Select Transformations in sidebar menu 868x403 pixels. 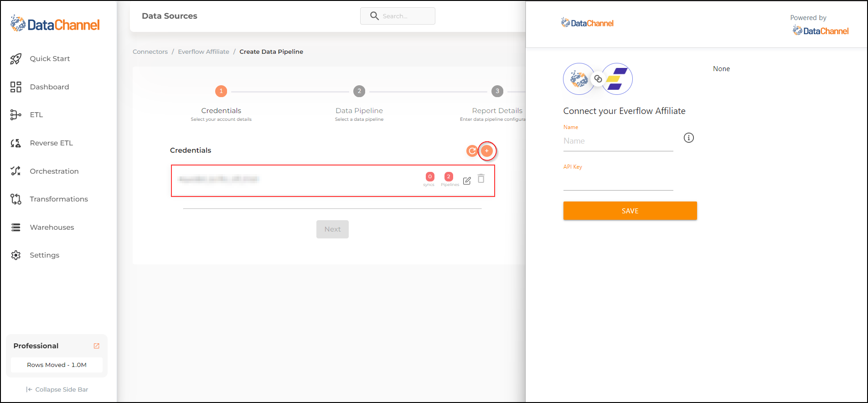click(59, 199)
